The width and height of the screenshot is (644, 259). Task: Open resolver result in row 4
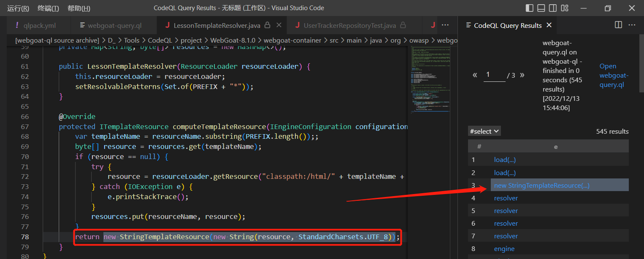pos(506,198)
